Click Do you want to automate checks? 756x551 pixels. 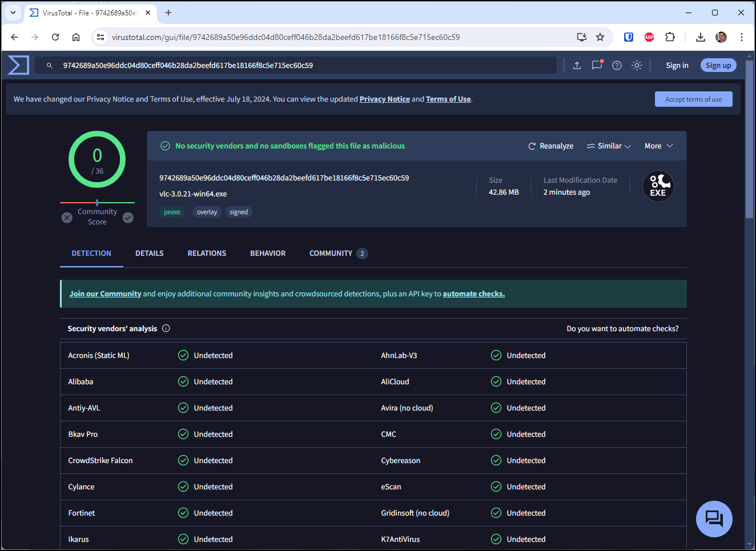(622, 329)
